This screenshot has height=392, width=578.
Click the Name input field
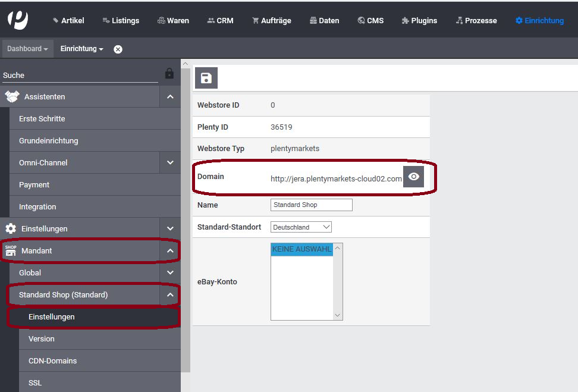[x=311, y=205]
